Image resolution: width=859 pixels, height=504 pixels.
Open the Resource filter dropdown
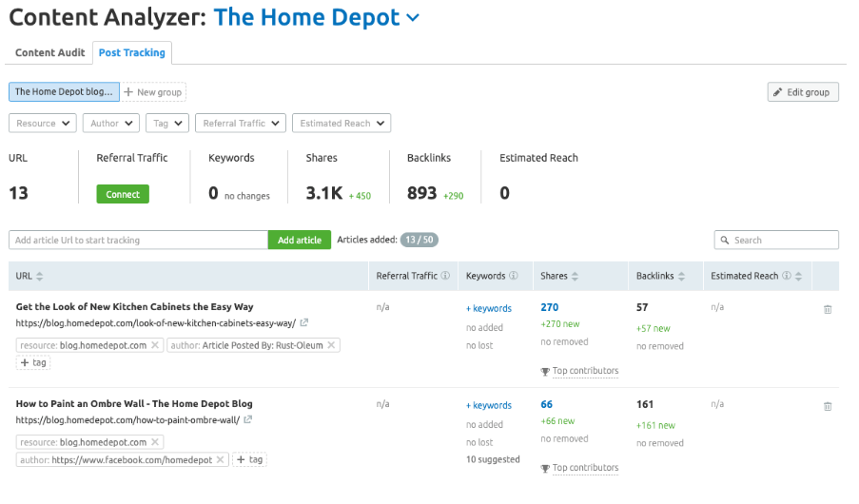pos(43,124)
